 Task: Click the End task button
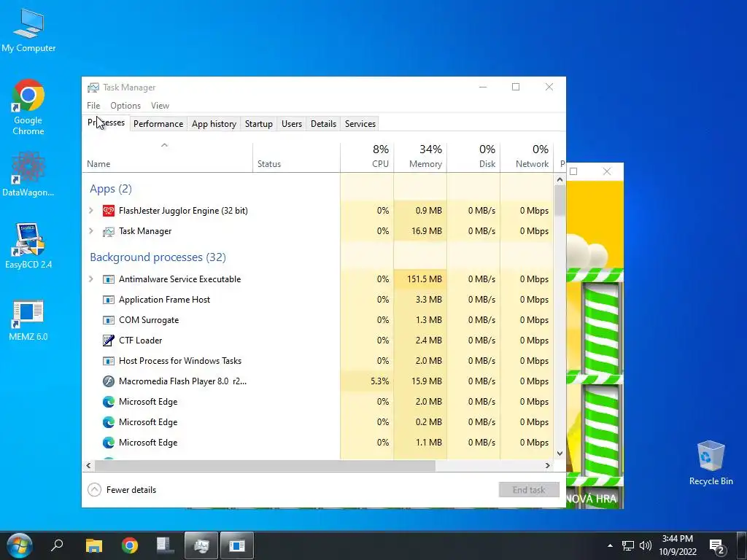click(529, 490)
